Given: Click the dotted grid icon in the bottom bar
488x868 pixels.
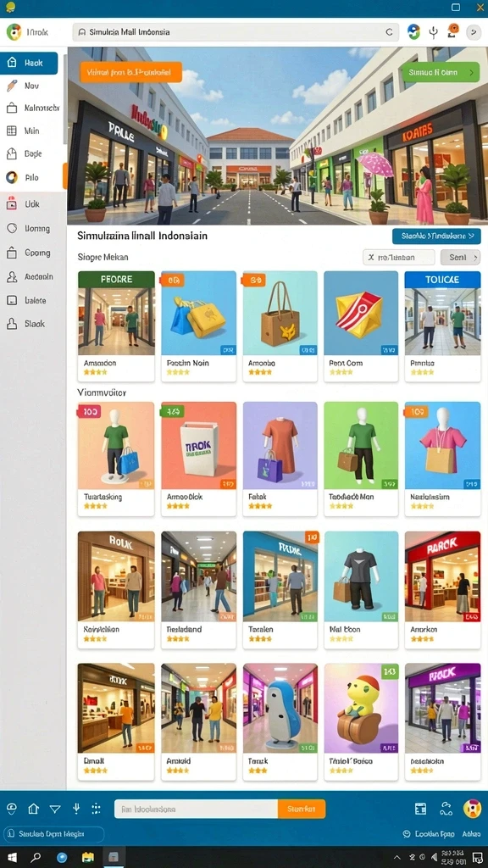Looking at the screenshot, I should pos(97,809).
